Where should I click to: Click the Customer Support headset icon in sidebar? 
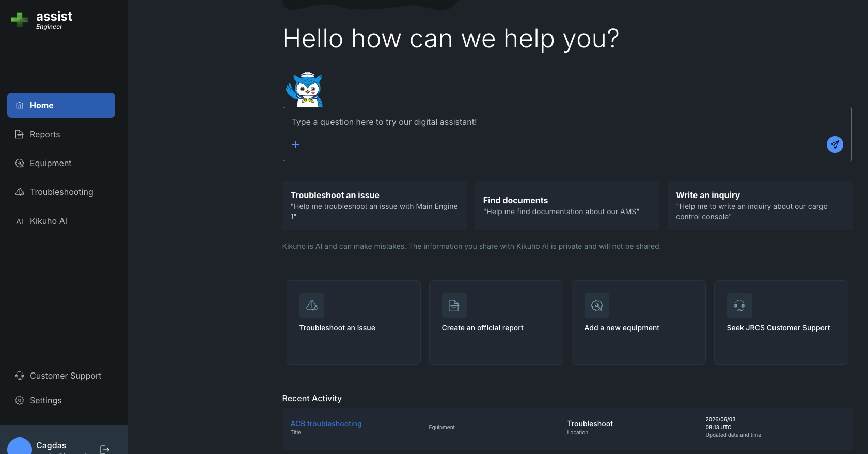pos(20,376)
